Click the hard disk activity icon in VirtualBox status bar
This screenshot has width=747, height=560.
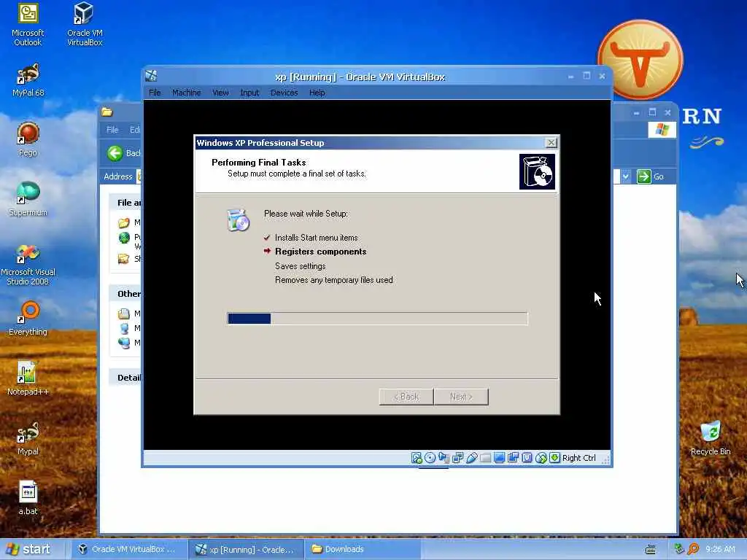coord(417,458)
